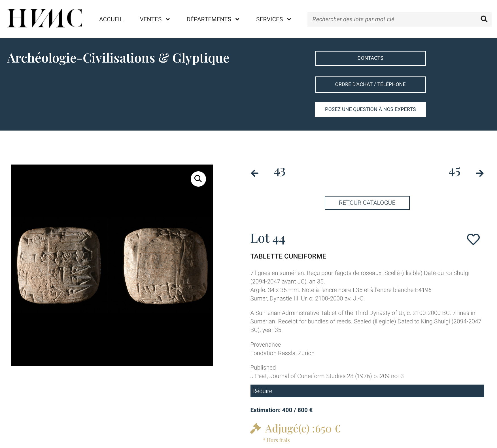
Task: Add Lot 44 to favorites heart
Action: point(473,239)
